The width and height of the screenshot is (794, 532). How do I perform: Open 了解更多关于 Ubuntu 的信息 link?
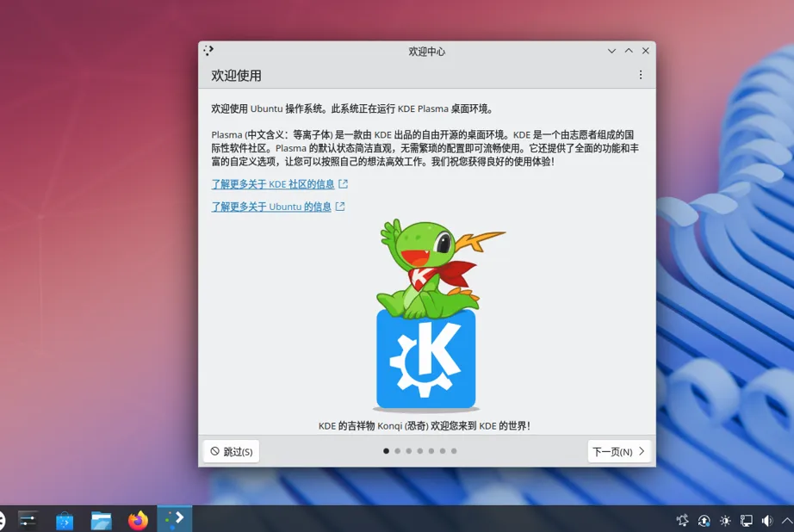point(271,207)
